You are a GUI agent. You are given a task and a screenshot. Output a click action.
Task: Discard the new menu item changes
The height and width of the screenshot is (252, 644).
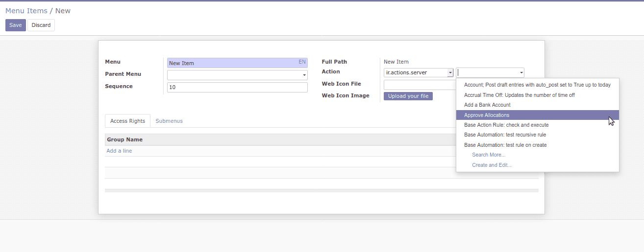(41, 25)
